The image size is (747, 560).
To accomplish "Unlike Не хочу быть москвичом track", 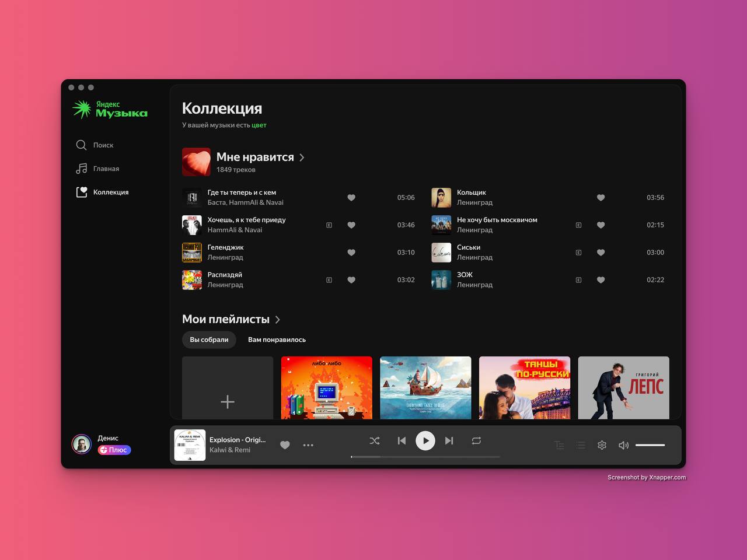I will [601, 225].
